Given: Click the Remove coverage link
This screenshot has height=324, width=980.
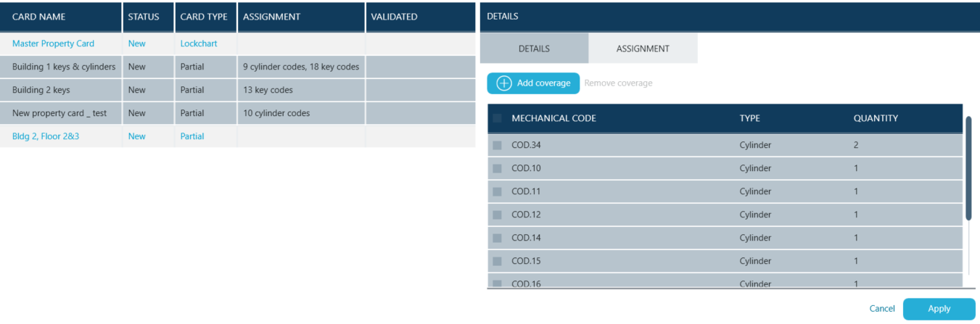Looking at the screenshot, I should tap(618, 83).
